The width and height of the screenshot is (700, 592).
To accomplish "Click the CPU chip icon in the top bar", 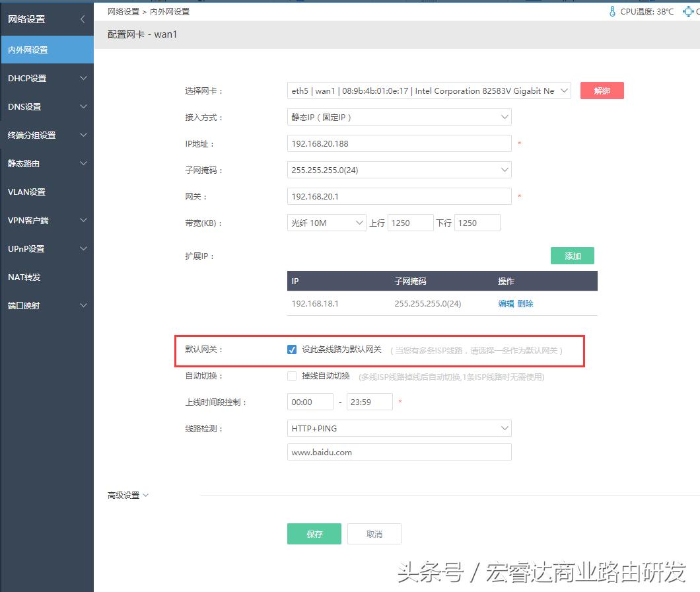I will click(x=688, y=11).
